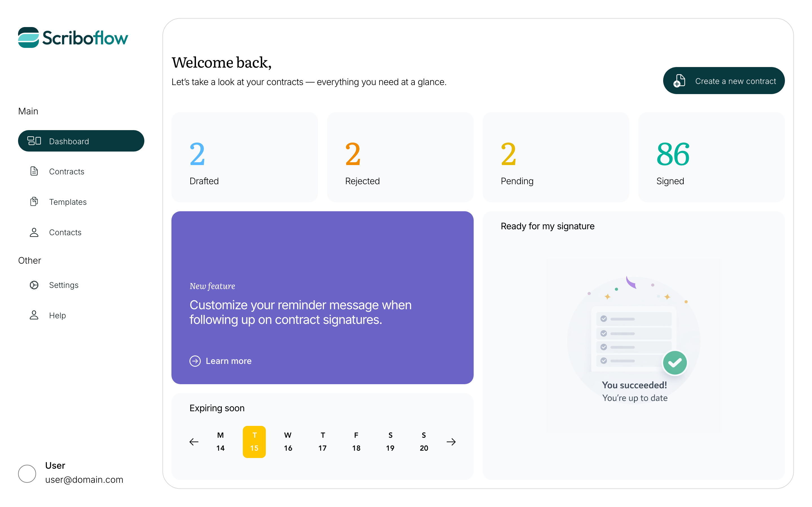Open the Drafted contracts card
Viewport: 812px width, 507px height.
(244, 157)
